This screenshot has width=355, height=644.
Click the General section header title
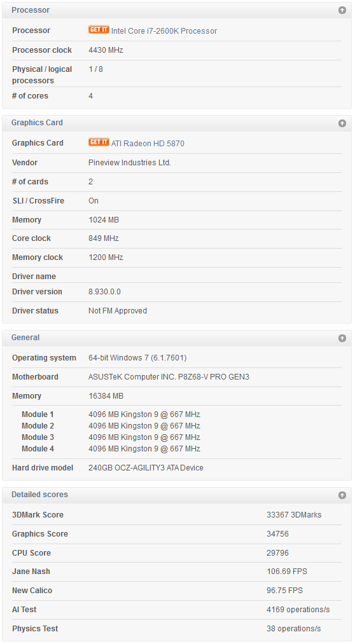coord(25,337)
